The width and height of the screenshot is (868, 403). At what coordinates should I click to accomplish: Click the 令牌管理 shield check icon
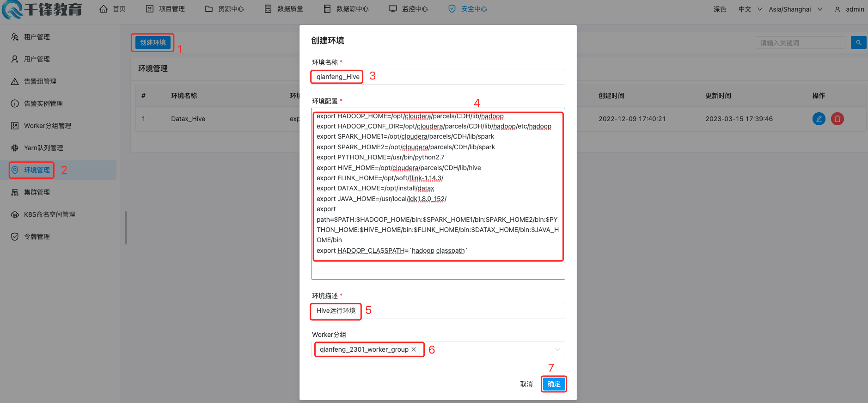(15, 237)
